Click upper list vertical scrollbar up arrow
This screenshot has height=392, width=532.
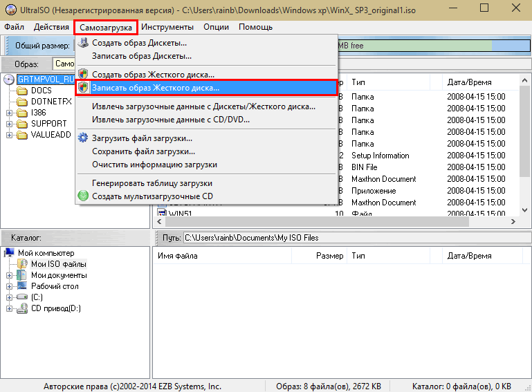[x=524, y=80]
